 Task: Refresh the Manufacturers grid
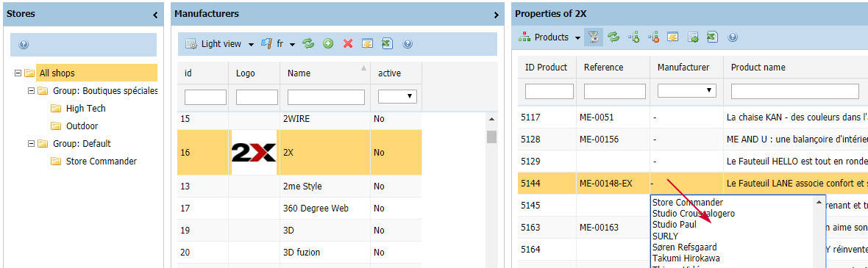coord(308,43)
